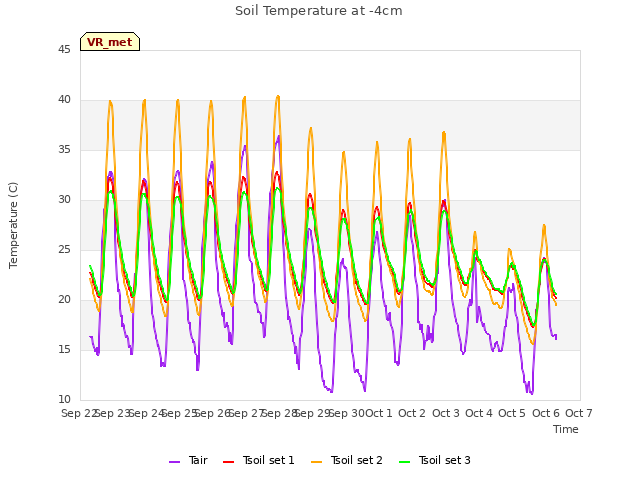The height and width of the screenshot is (480, 640).
Task: Toggle the Tsoil set 2 legend entry
Action: 347,460
